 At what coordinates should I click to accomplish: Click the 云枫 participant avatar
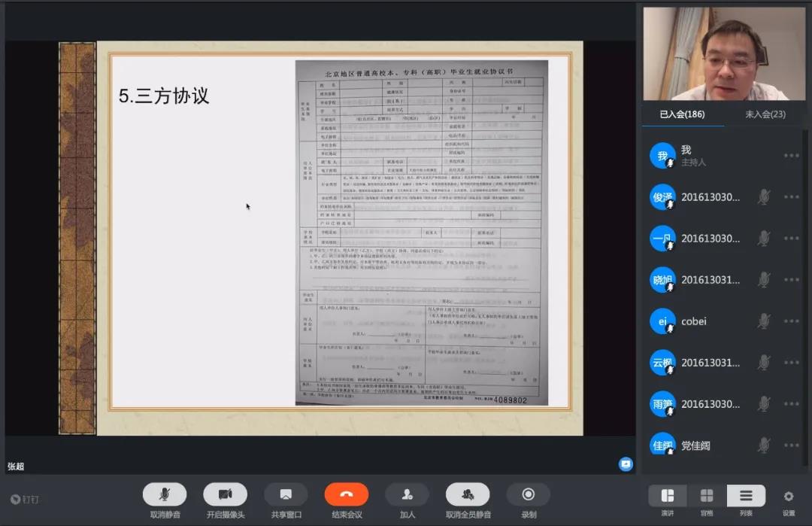pos(662,363)
